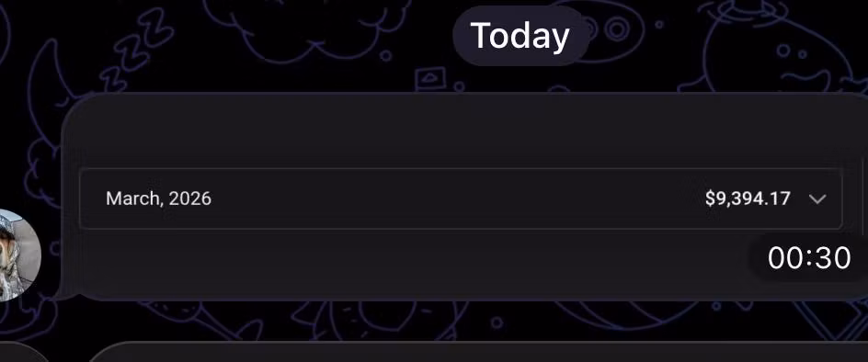Click the "zzz" doodle on chat wallpaper
The image size is (868, 362).
click(136, 47)
